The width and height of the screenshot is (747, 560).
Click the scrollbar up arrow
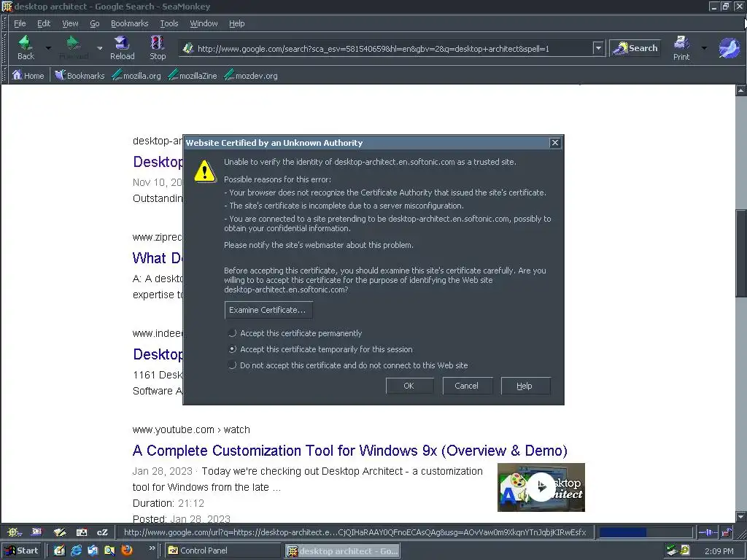(741, 90)
